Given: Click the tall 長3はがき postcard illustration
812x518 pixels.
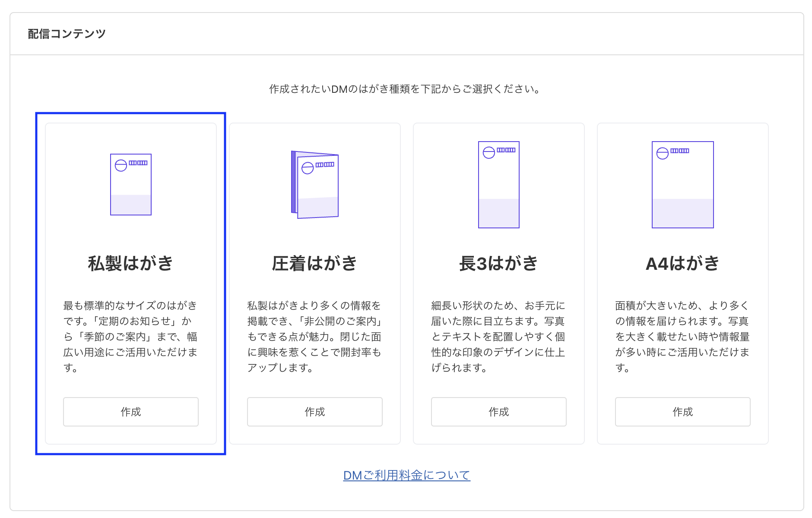Looking at the screenshot, I should click(x=498, y=184).
